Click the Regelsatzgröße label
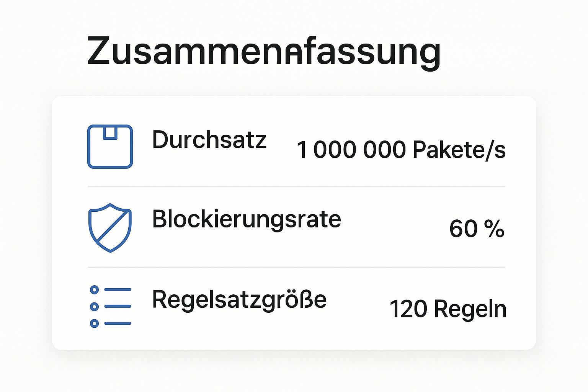This screenshot has width=588, height=392. coord(239,299)
